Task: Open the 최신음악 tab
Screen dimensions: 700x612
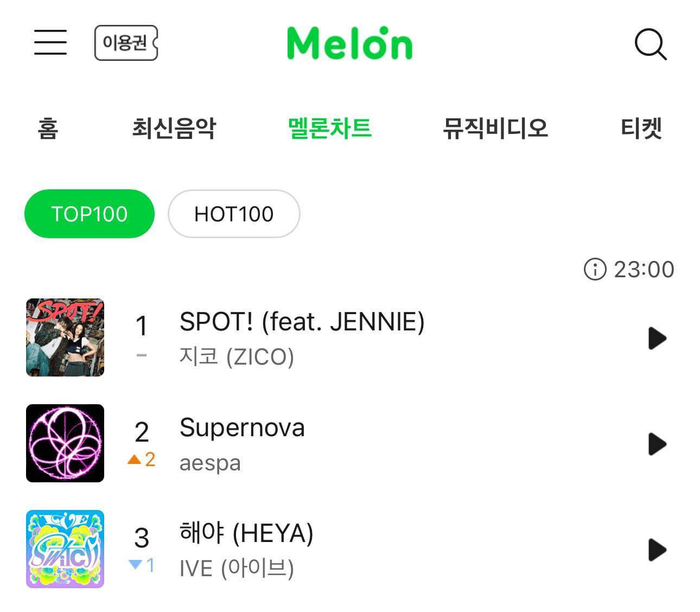Action: click(x=174, y=129)
